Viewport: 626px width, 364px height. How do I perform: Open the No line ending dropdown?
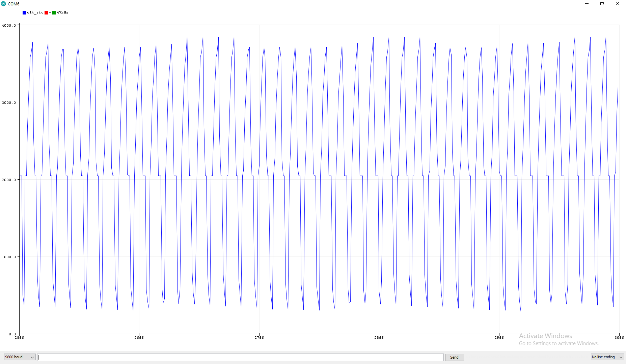click(607, 357)
